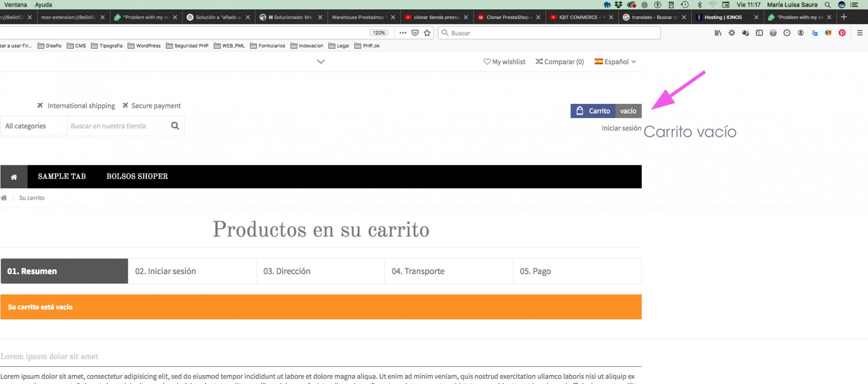Open My wishlist link
Viewport: 868px width, 384px height.
(x=505, y=62)
